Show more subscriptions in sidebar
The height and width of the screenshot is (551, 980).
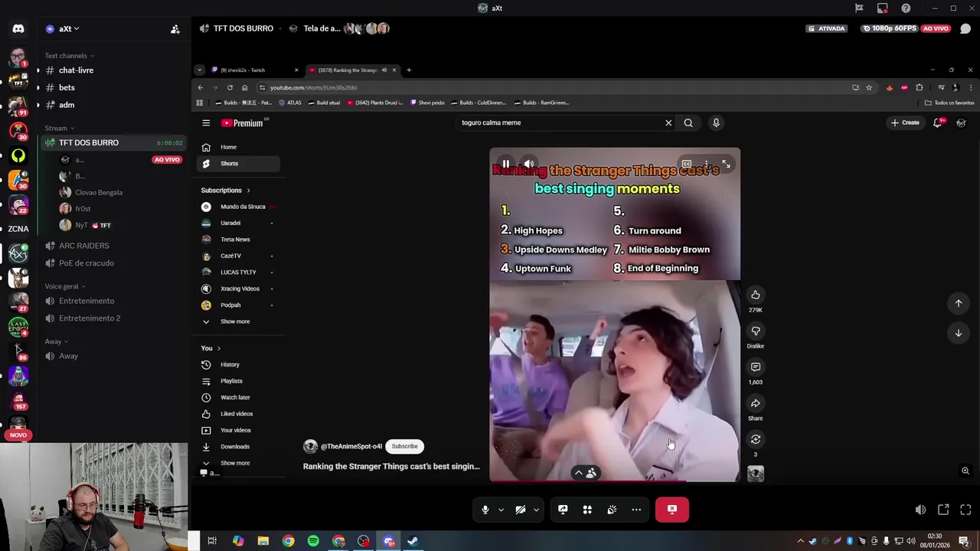(x=235, y=321)
